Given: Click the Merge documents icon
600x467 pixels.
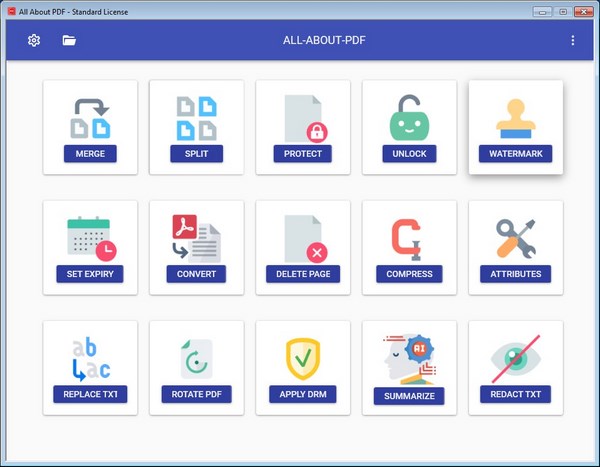Looking at the screenshot, I should click(x=90, y=118).
